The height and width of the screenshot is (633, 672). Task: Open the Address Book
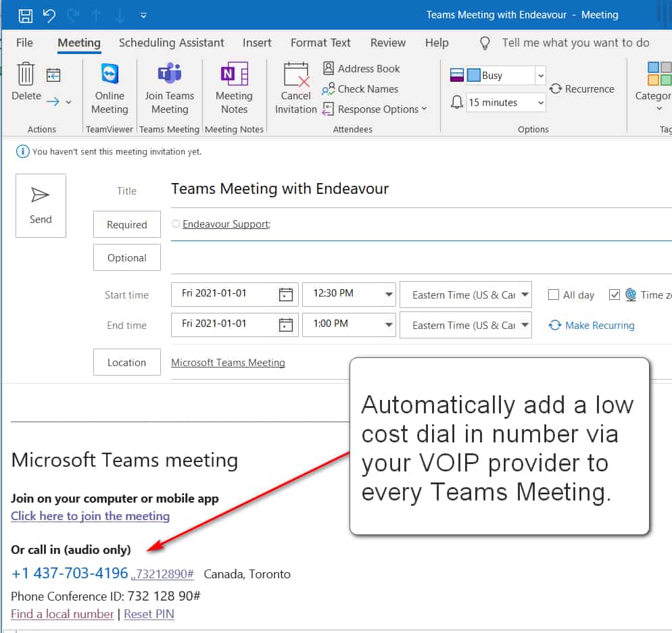coord(361,68)
